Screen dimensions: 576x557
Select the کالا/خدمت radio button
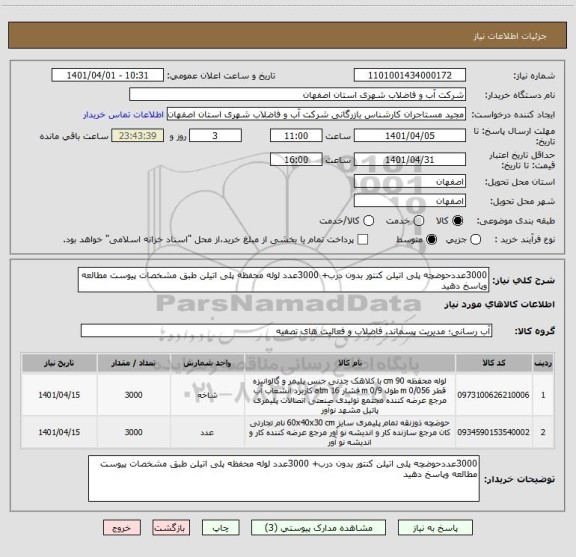click(368, 220)
